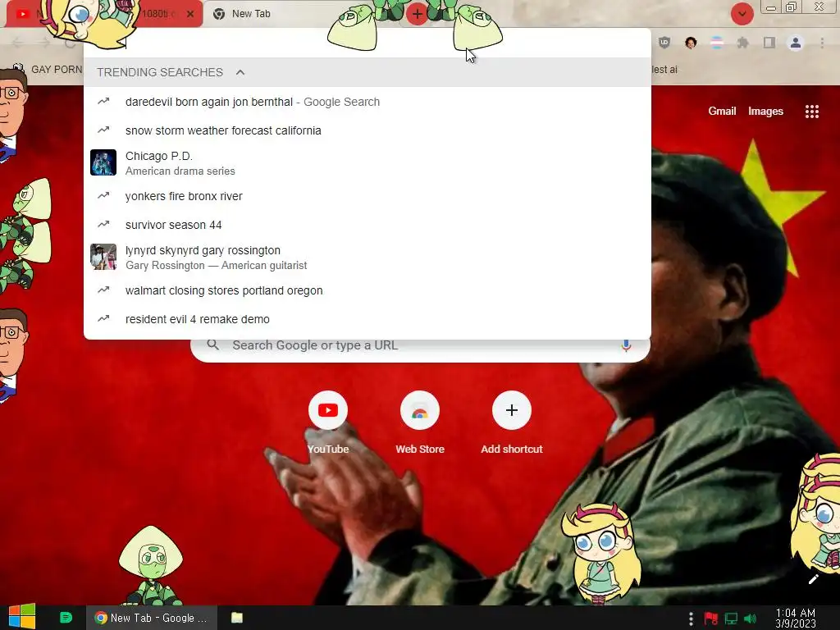
Task: Select snow storm weather forecast california
Action: (x=367, y=130)
